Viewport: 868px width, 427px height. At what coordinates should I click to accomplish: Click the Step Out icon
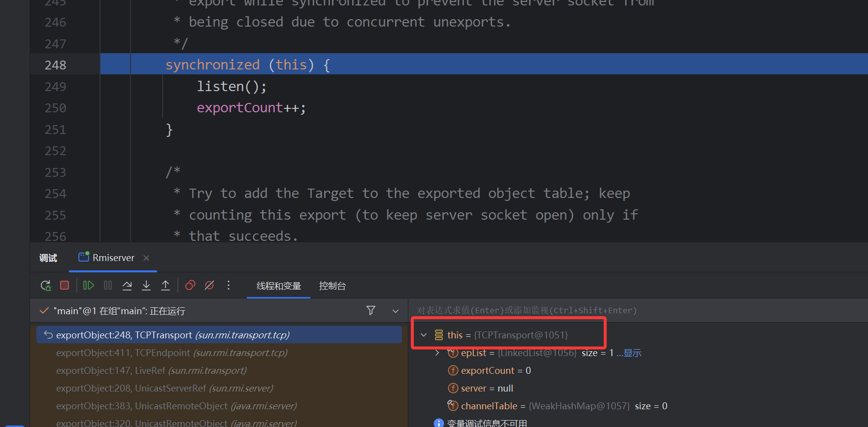[x=166, y=286]
